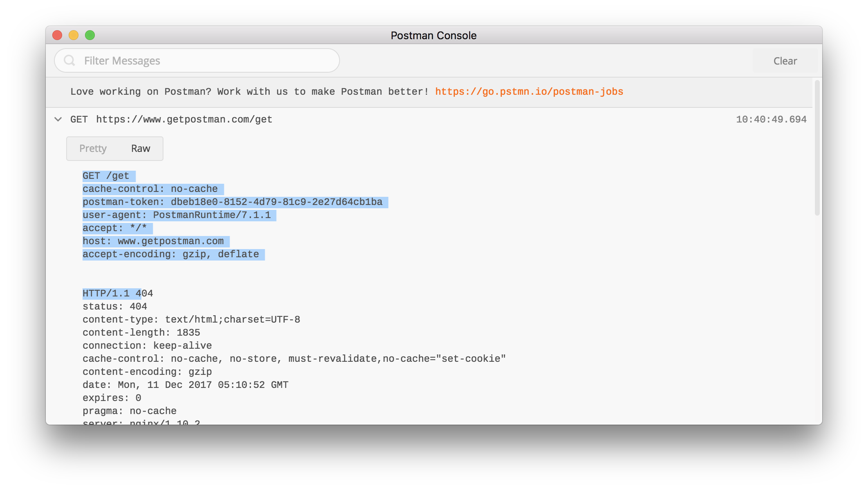Switch to the Raw view tab

[141, 149]
